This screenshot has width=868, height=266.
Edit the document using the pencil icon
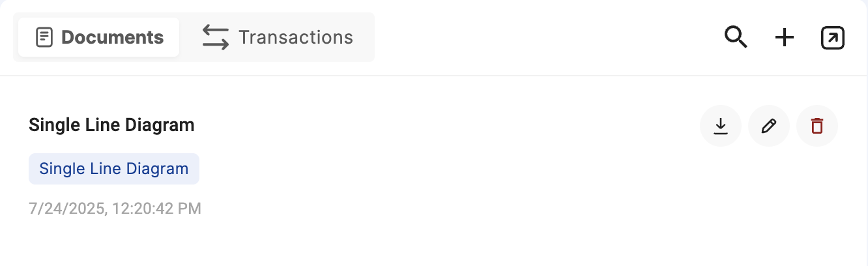(769, 126)
